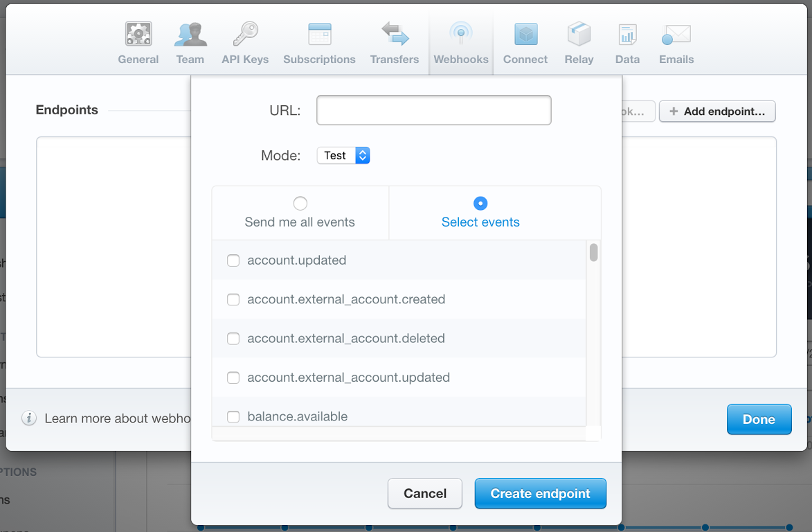
Task: Open the Data chart icon
Action: (628, 34)
